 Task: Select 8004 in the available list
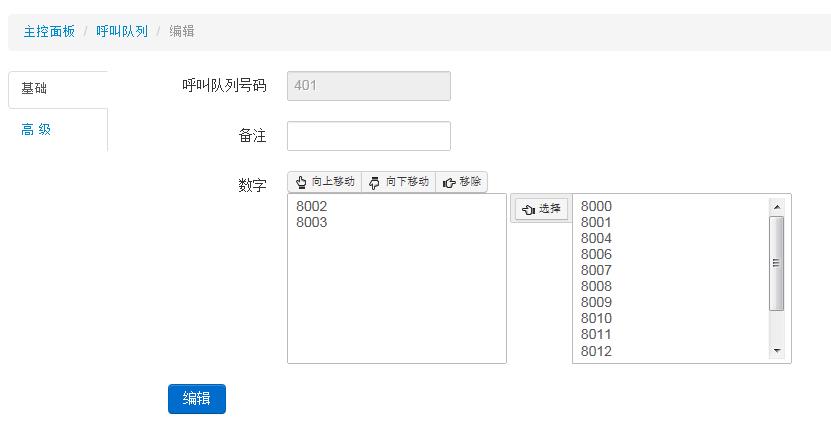point(671,238)
